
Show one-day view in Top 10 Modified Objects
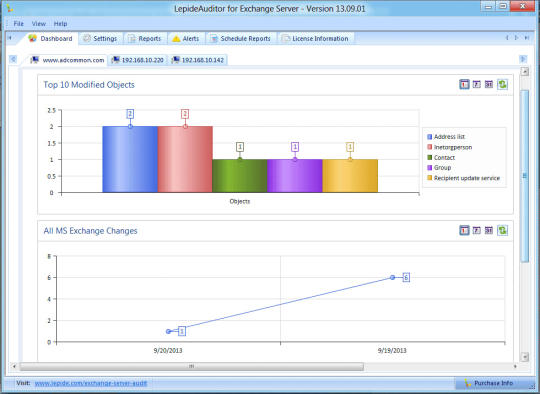pos(464,84)
